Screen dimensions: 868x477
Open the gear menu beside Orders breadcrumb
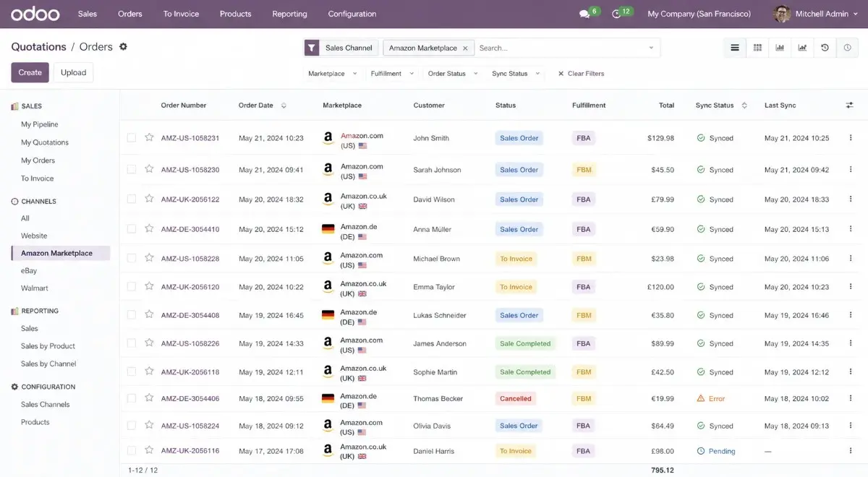pyautogui.click(x=123, y=46)
